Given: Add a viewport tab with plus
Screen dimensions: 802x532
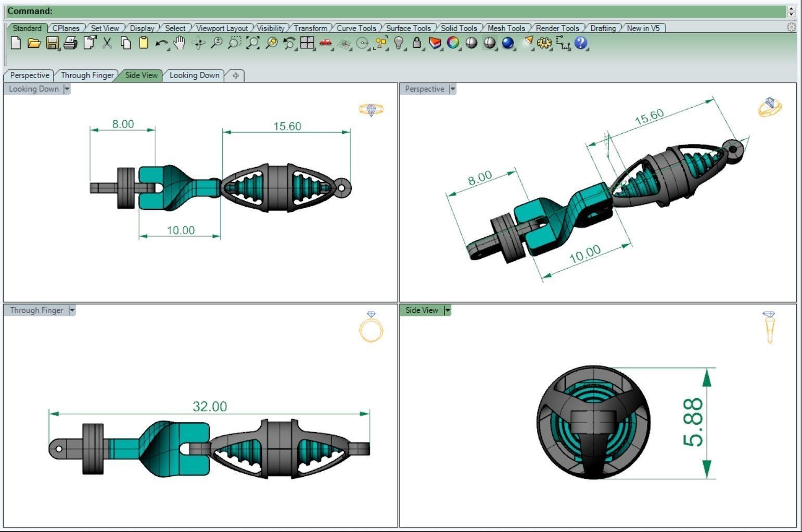Looking at the screenshot, I should pyautogui.click(x=235, y=75).
